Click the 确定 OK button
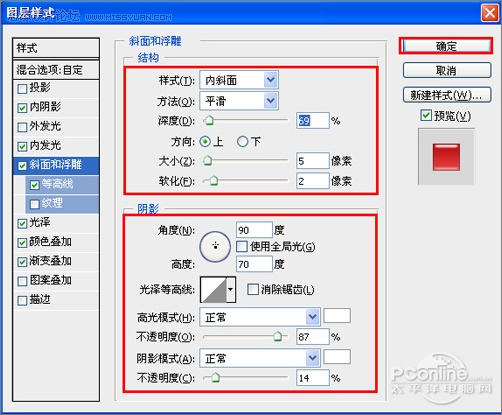This screenshot has height=415, width=502. tap(446, 46)
